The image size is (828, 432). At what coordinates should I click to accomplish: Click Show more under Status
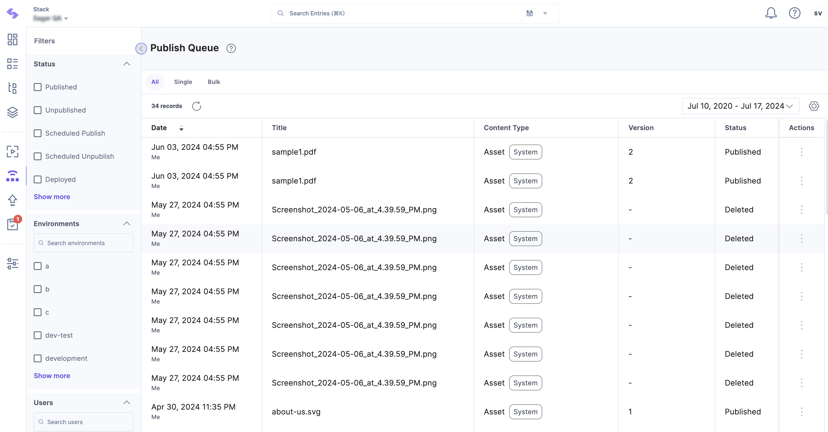tap(52, 196)
